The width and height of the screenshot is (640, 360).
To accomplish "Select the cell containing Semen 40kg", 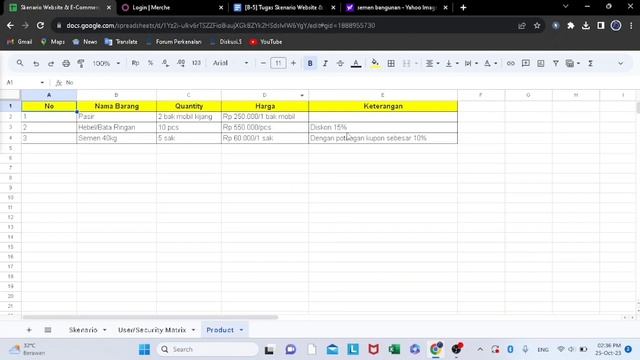I will pyautogui.click(x=116, y=138).
